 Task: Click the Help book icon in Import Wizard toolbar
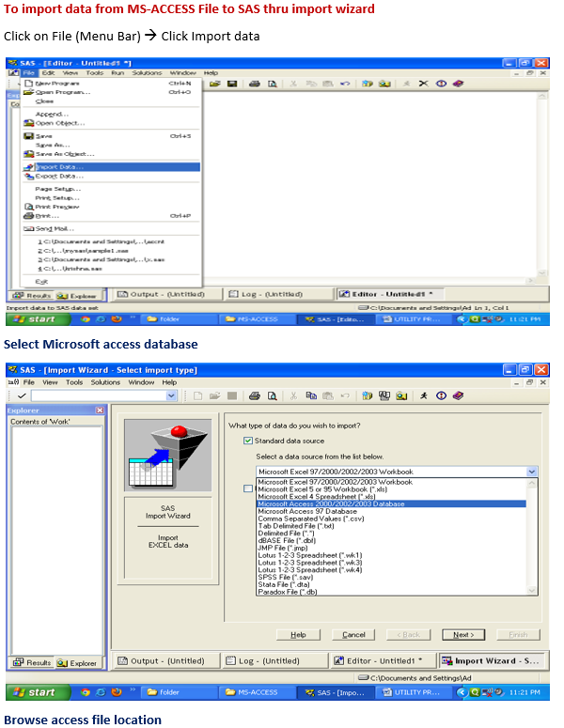[457, 396]
